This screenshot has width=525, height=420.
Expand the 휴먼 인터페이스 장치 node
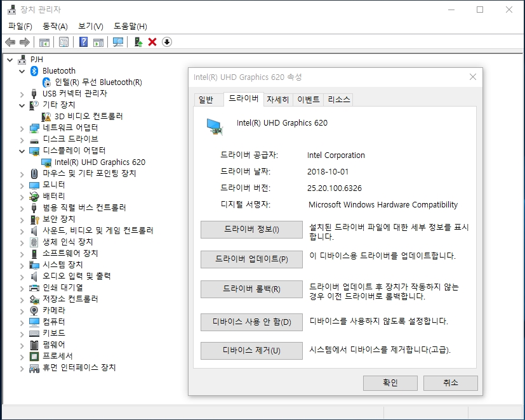[22, 369]
